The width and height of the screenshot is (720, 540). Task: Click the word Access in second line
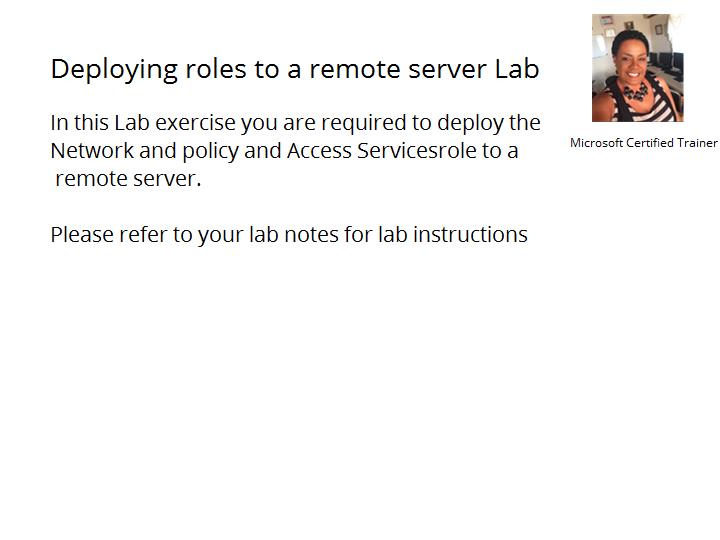point(319,151)
